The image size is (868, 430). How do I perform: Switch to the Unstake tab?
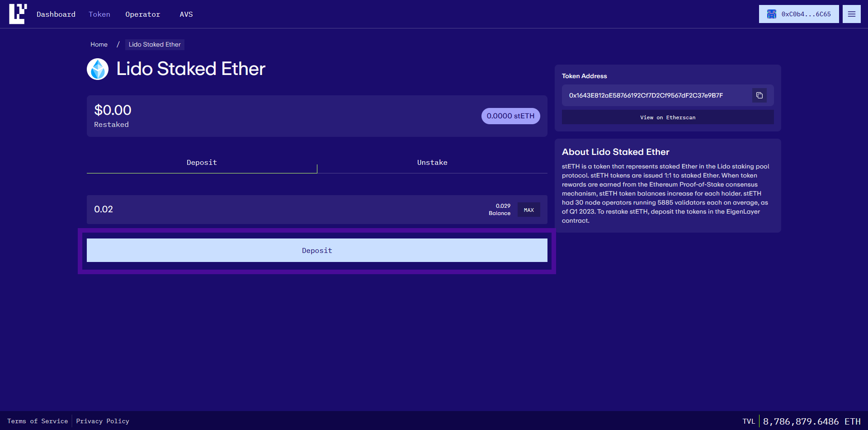[432, 163]
